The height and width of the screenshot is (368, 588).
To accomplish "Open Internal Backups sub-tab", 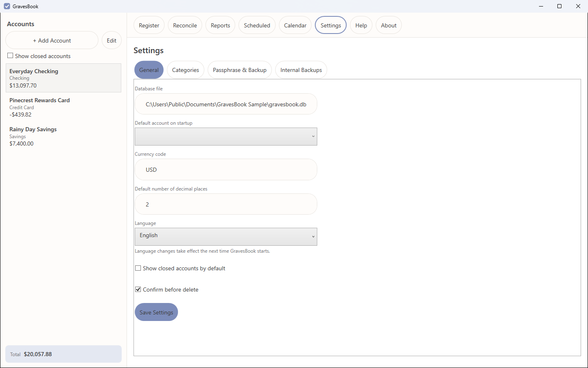I will tap(301, 70).
